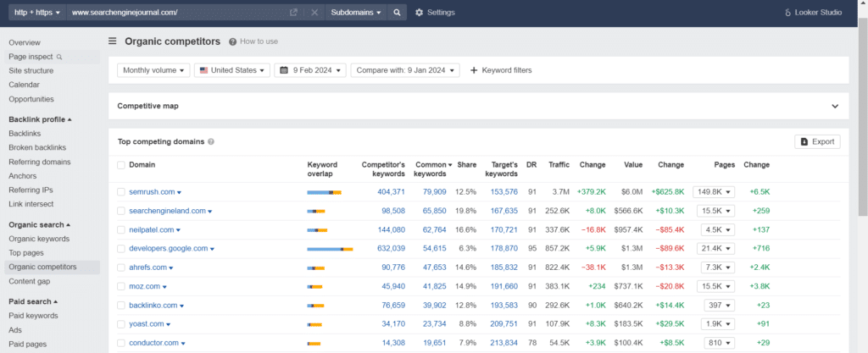The image size is (868, 353).
Task: Open Pages dropdown 149.8K for semrush.com
Action: pyautogui.click(x=714, y=191)
